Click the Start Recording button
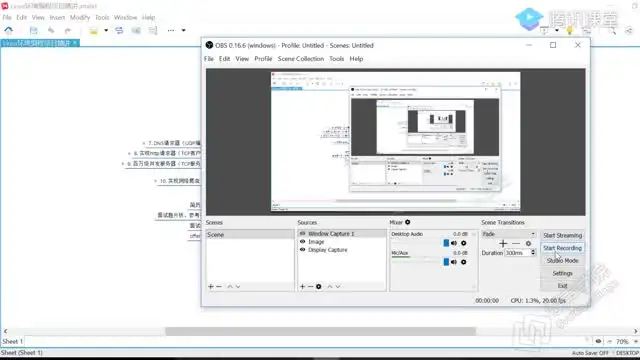Viewport: 640px width, 360px height. coord(562,248)
